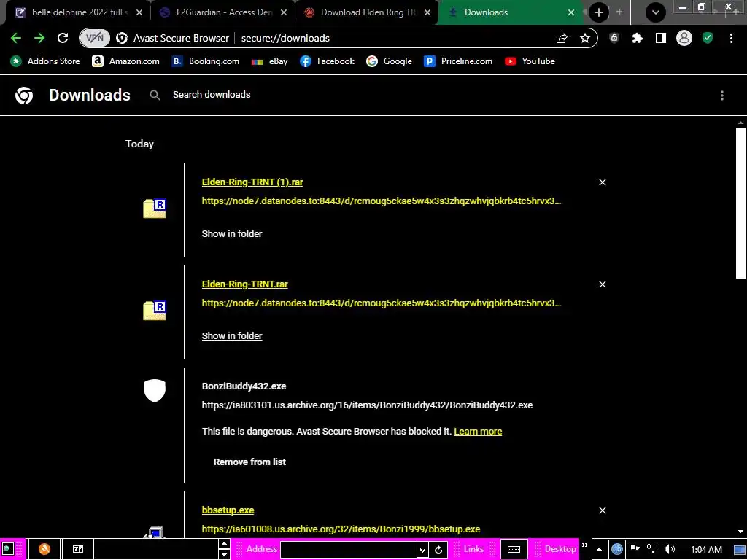The image size is (747, 560).
Task: Open the privacy guard padlock extension
Action: [x=614, y=38]
